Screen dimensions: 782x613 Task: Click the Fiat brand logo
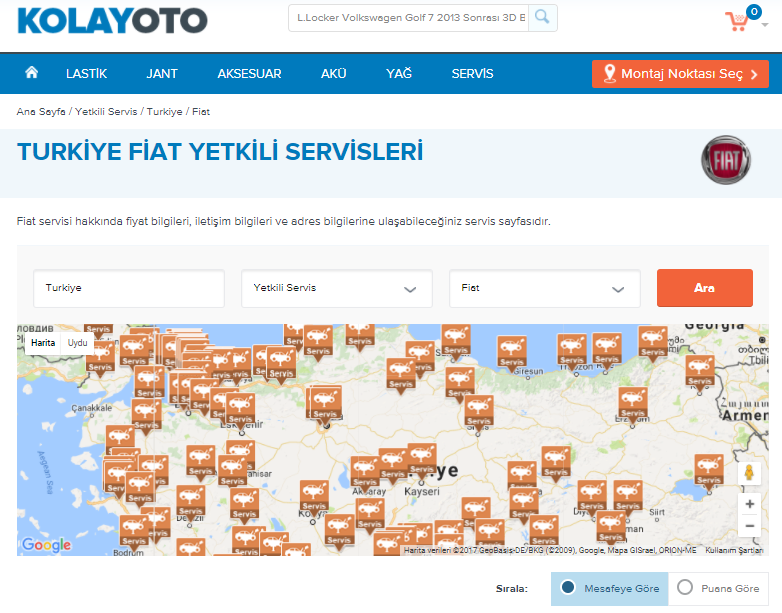point(726,160)
